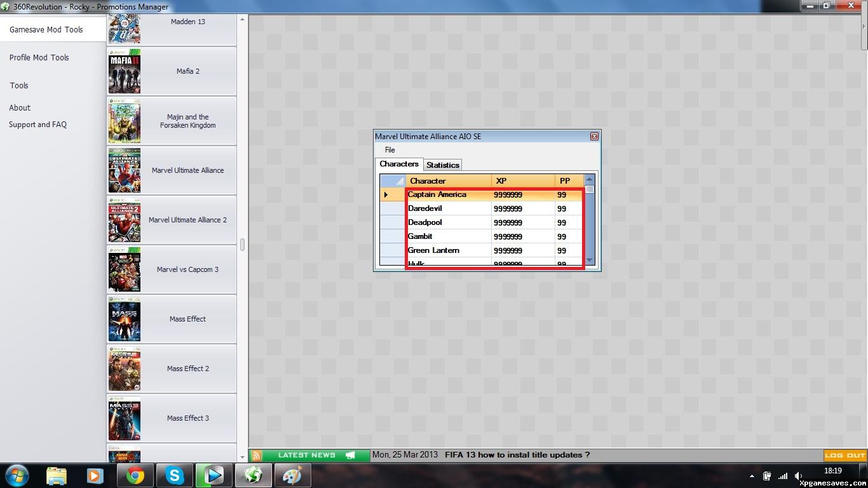Click the megaphone icon beside Latest News

(x=350, y=455)
